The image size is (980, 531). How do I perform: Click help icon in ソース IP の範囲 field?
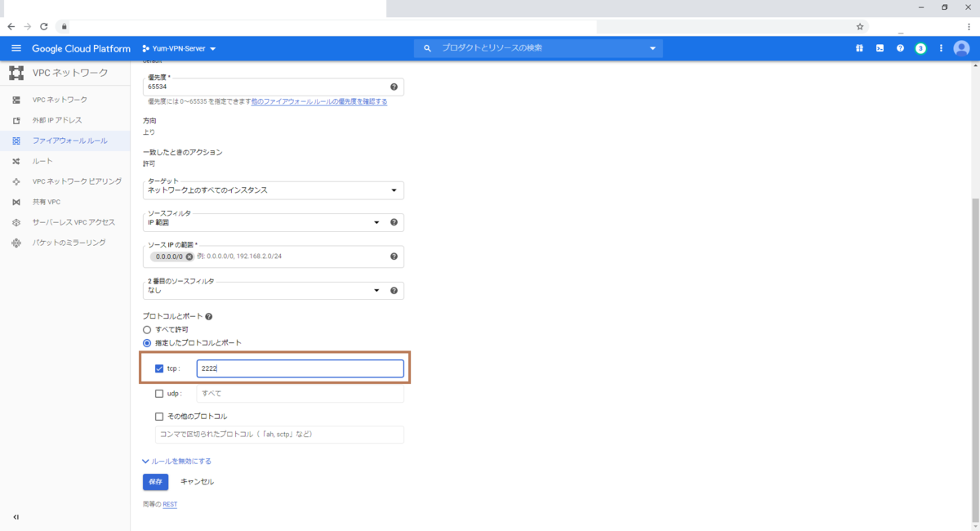(x=394, y=256)
